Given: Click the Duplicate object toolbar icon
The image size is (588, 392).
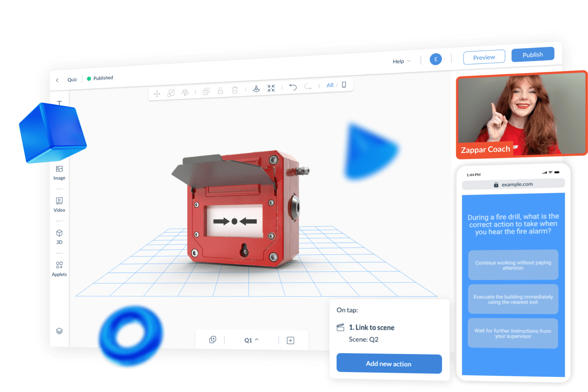Looking at the screenshot, I should coord(206,90).
